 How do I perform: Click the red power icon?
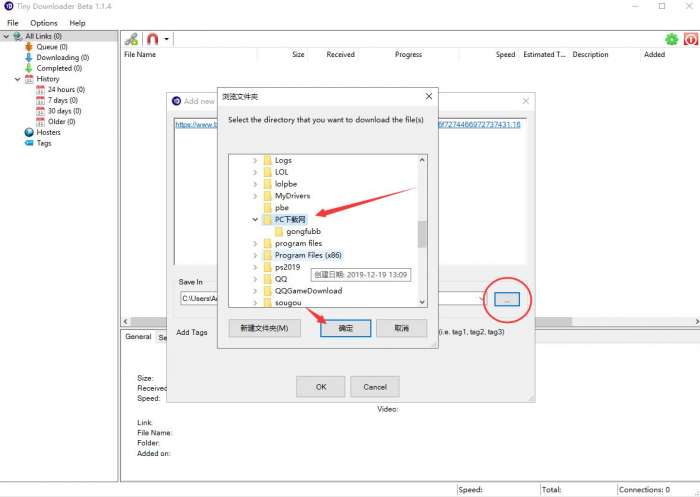click(691, 39)
